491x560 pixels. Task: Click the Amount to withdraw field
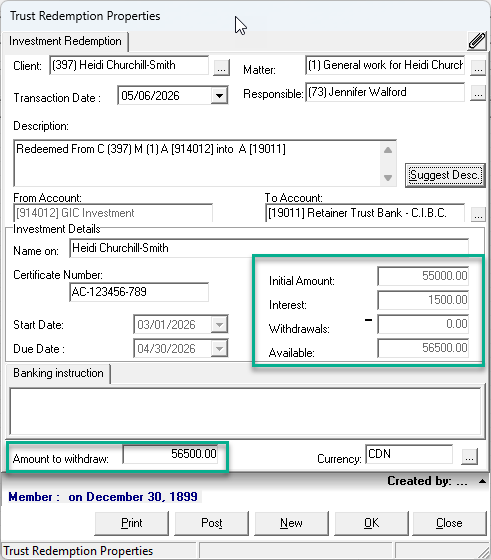click(x=170, y=454)
